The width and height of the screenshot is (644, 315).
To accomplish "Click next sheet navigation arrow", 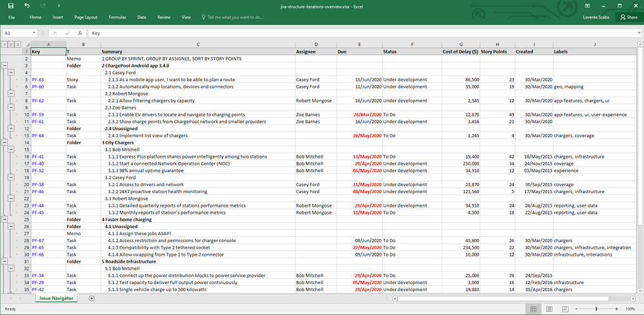I will pos(20,298).
